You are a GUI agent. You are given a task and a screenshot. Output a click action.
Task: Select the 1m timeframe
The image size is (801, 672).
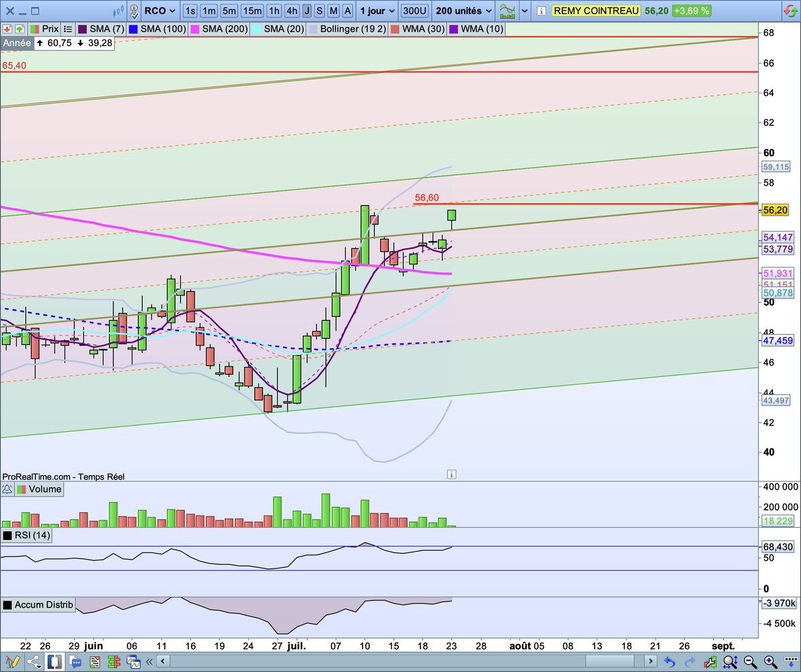[x=210, y=11]
